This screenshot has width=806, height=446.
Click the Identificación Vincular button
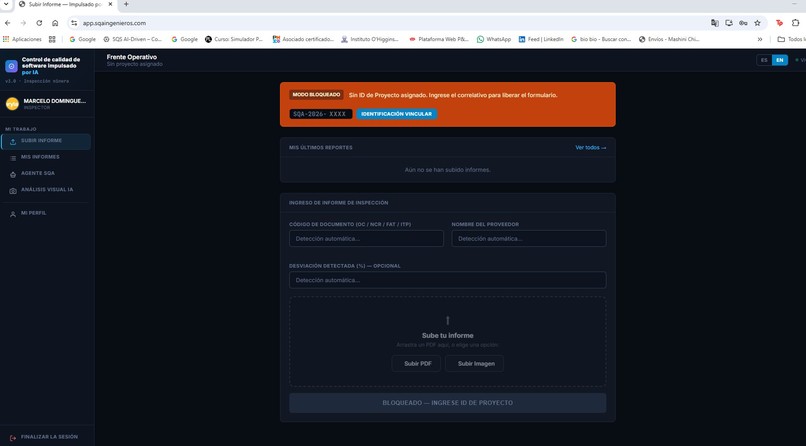pyautogui.click(x=396, y=114)
